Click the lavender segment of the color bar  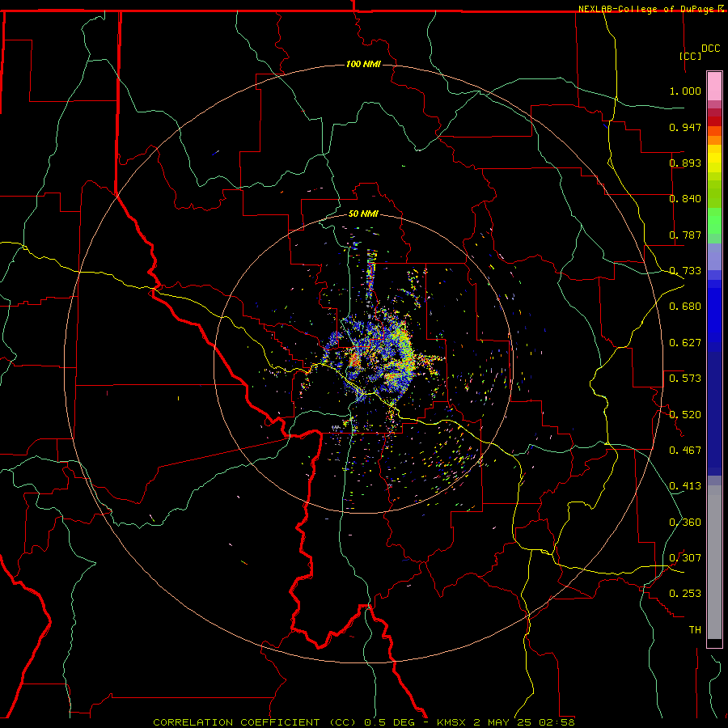click(714, 256)
